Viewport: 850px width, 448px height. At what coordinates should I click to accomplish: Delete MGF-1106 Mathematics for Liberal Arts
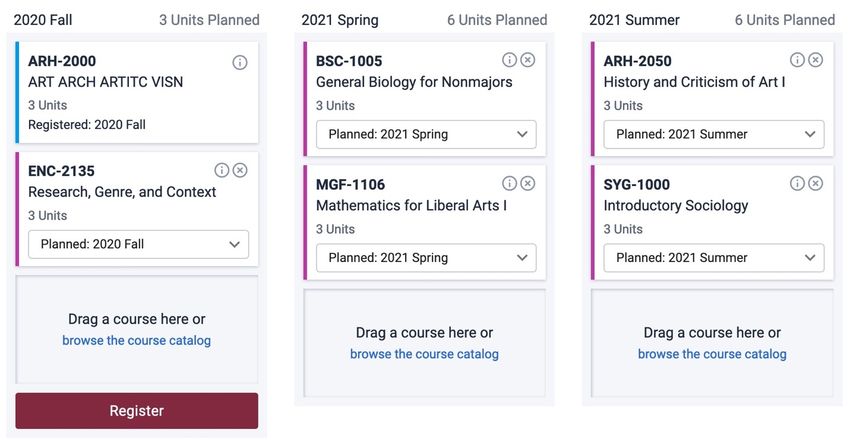point(528,183)
